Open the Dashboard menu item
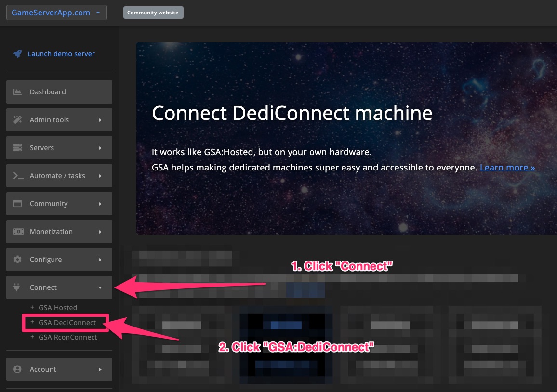Screen dimensions: 557x392 pyautogui.click(x=59, y=92)
